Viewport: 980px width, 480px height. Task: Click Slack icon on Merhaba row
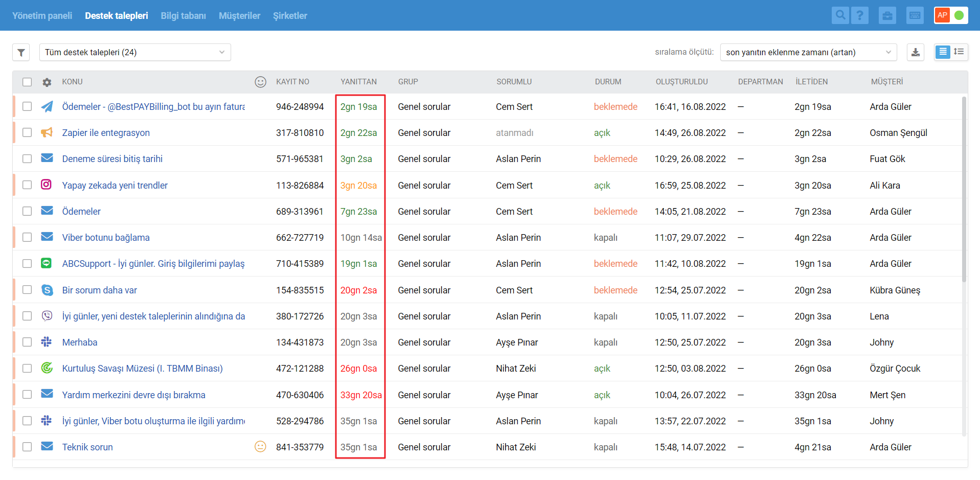pyautogui.click(x=47, y=341)
